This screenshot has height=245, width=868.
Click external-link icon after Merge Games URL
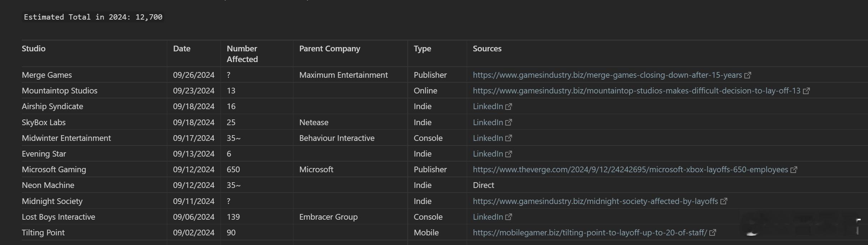(748, 75)
